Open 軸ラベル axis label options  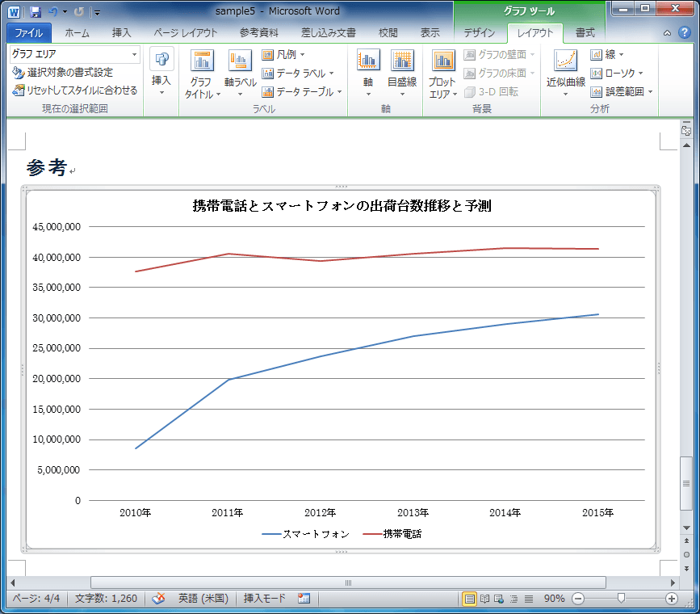click(240, 74)
